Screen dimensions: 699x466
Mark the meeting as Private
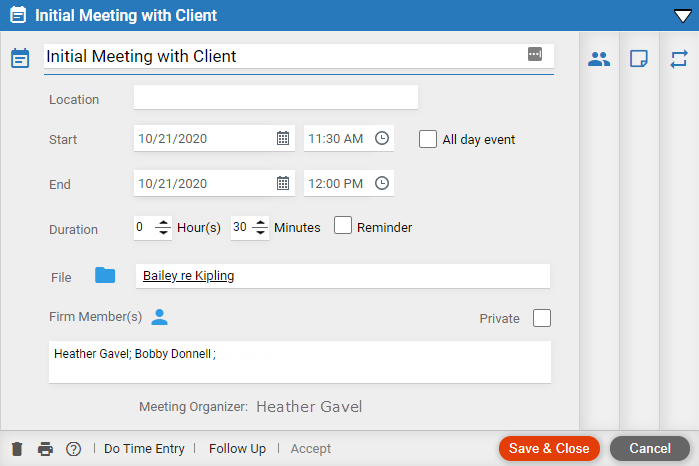(x=542, y=318)
